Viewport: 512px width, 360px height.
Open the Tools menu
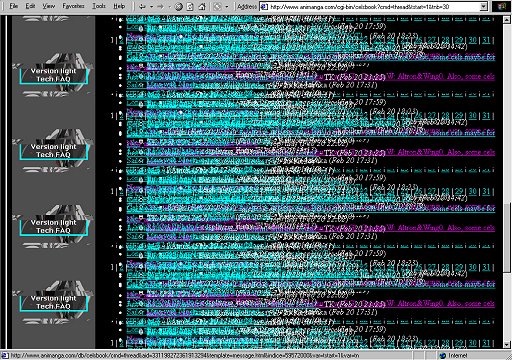[99, 6]
